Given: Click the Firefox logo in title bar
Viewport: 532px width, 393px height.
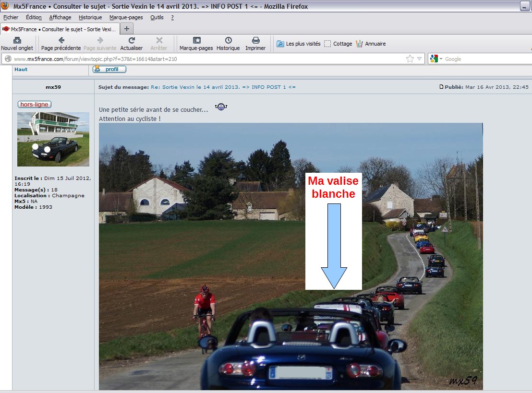Looking at the screenshot, I should (x=5, y=6).
